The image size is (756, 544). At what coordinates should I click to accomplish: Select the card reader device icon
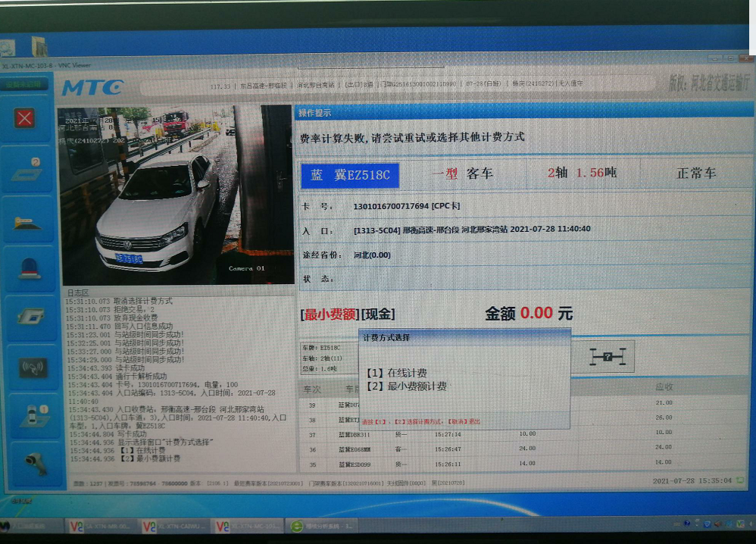31,317
